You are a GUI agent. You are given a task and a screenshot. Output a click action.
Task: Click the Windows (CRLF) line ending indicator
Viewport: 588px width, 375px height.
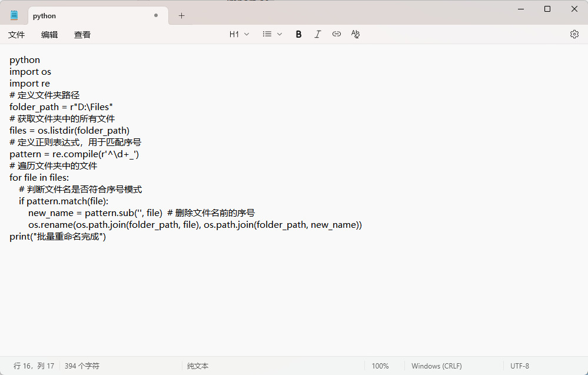click(x=436, y=366)
